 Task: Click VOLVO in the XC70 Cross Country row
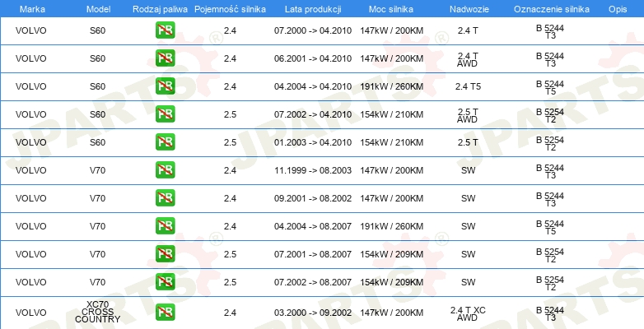(30, 313)
